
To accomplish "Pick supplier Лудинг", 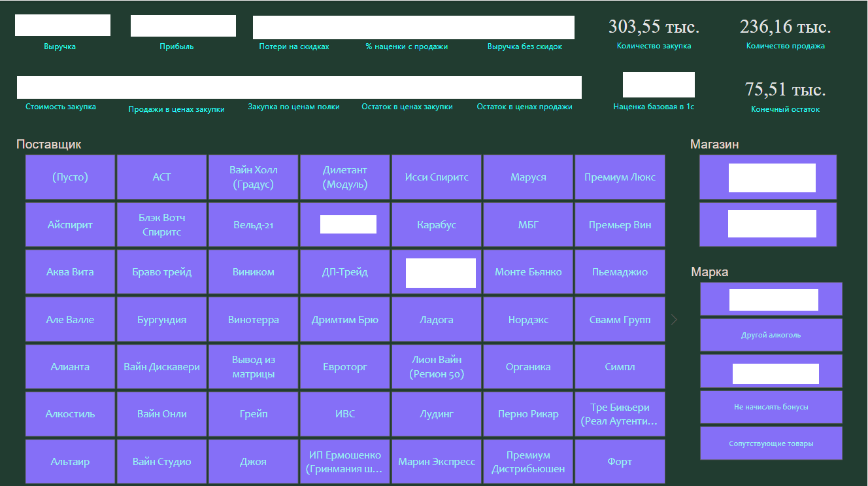I will click(437, 414).
